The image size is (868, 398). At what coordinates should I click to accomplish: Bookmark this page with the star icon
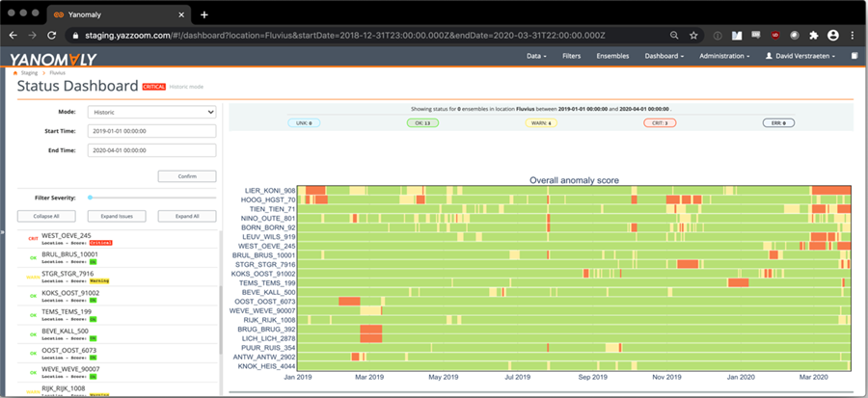693,36
